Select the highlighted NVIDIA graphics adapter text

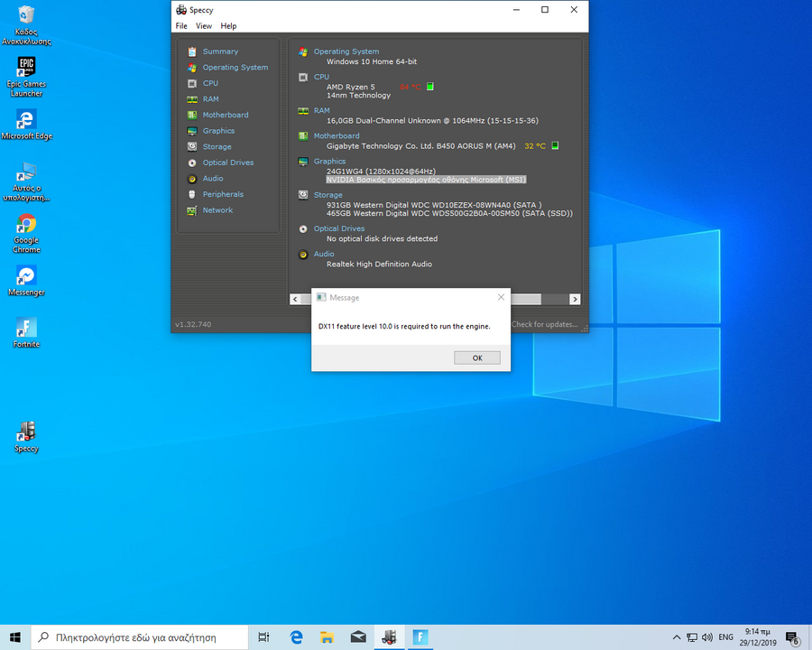pos(426,180)
